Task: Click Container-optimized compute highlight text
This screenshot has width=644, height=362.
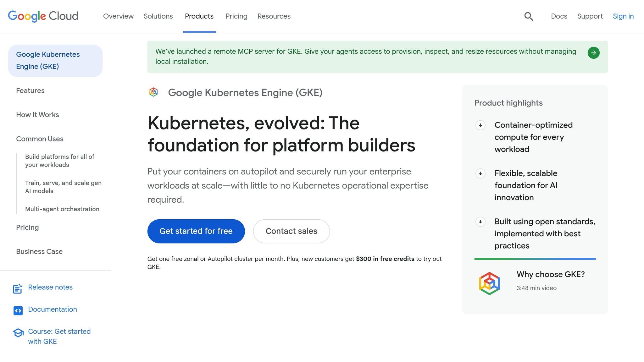Action: 534,137
